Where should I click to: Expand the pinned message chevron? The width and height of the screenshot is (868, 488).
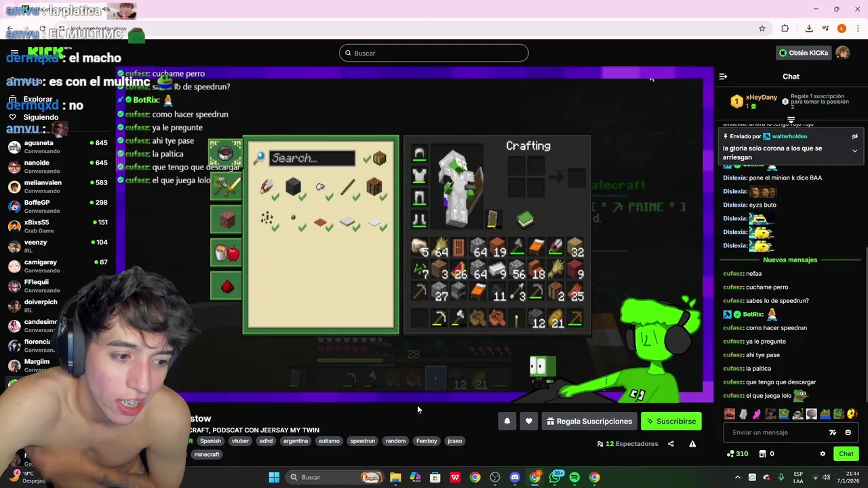point(854,150)
